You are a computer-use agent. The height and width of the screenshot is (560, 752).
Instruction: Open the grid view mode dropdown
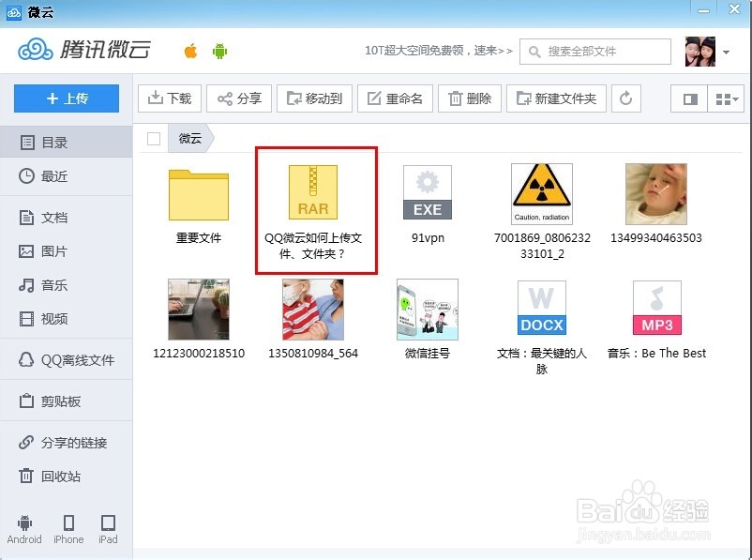[x=726, y=98]
